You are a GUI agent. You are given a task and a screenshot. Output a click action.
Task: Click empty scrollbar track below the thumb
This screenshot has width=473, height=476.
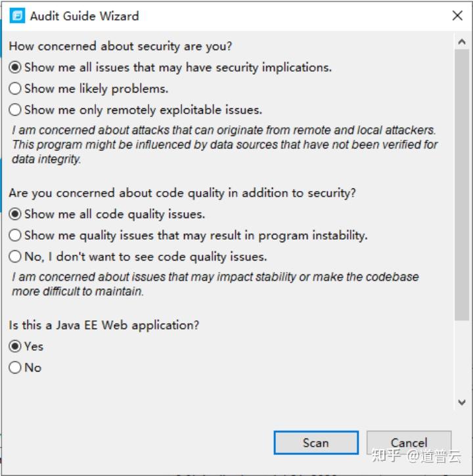click(x=462, y=358)
